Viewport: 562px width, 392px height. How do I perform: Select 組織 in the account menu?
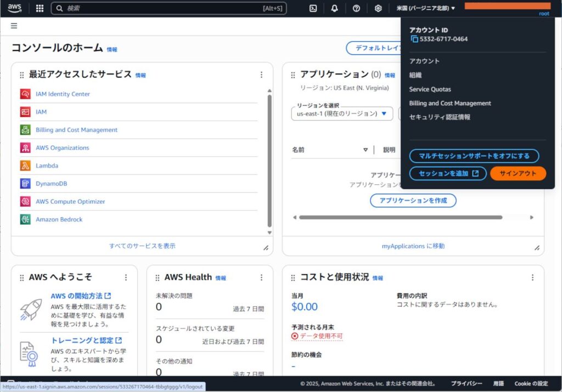415,75
